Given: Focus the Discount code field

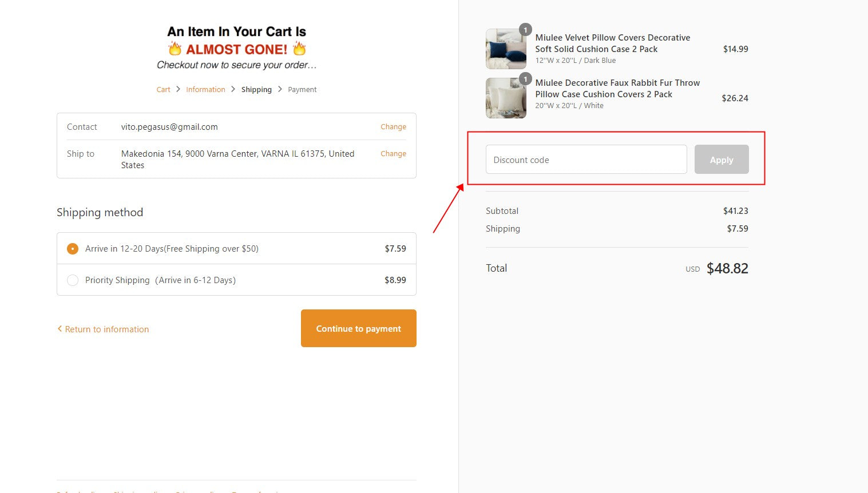Looking at the screenshot, I should 586,160.
